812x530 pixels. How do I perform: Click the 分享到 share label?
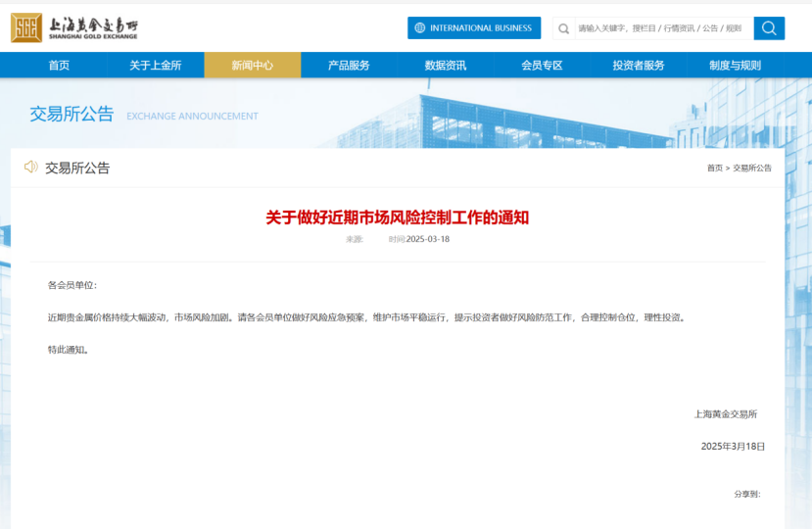[x=746, y=495]
